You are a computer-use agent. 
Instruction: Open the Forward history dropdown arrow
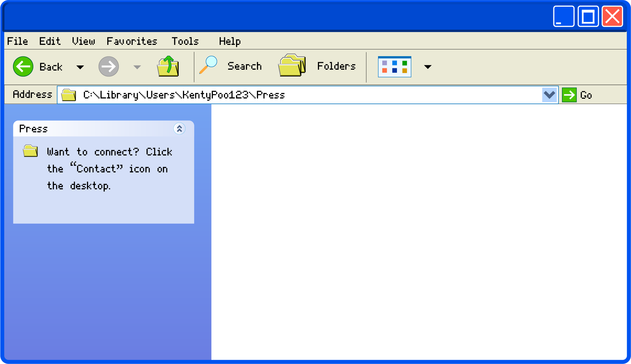point(137,67)
